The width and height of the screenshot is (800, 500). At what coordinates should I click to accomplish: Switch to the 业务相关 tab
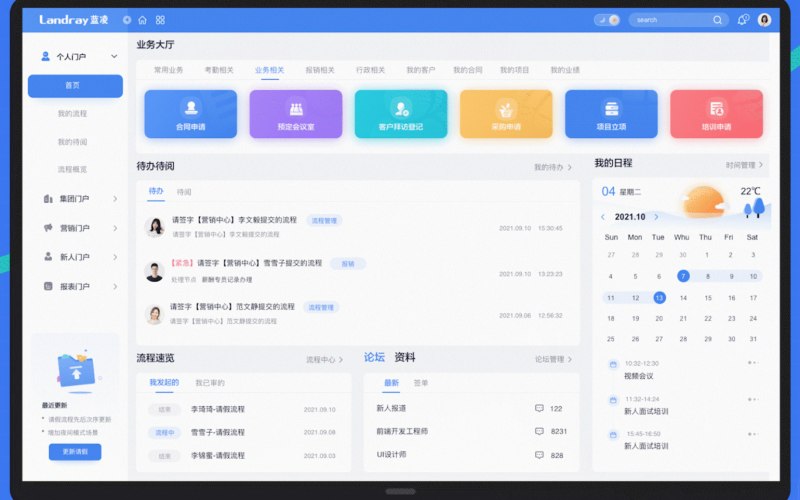[x=269, y=70]
